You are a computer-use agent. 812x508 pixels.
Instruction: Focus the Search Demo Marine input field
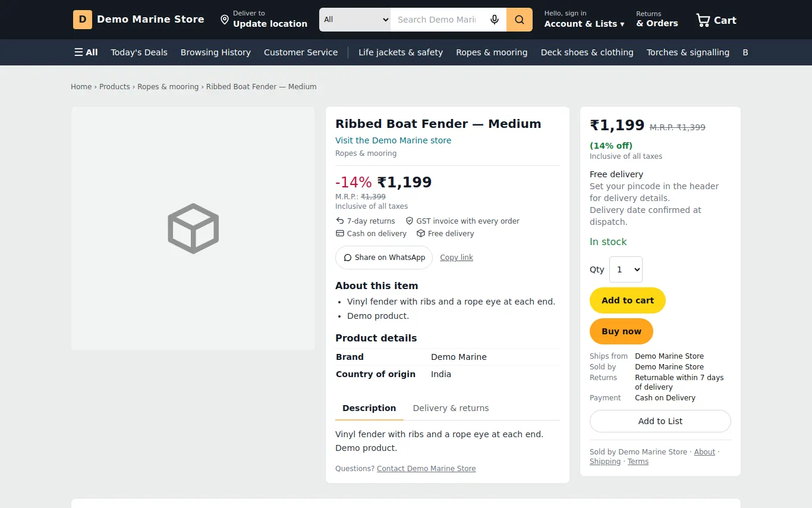point(437,20)
